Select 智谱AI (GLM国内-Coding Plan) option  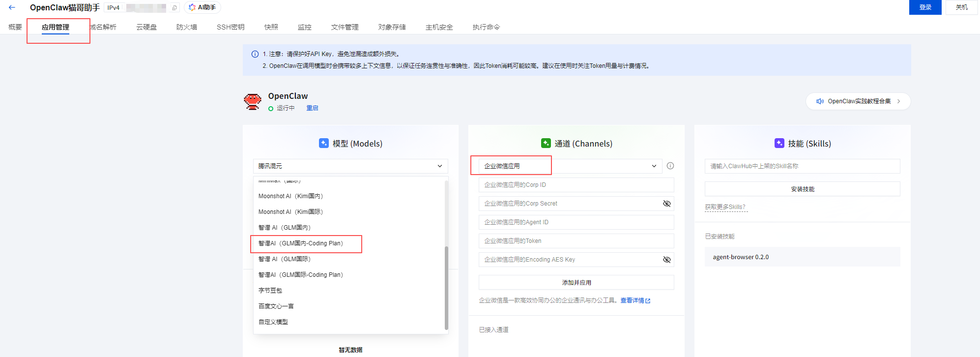tap(301, 243)
